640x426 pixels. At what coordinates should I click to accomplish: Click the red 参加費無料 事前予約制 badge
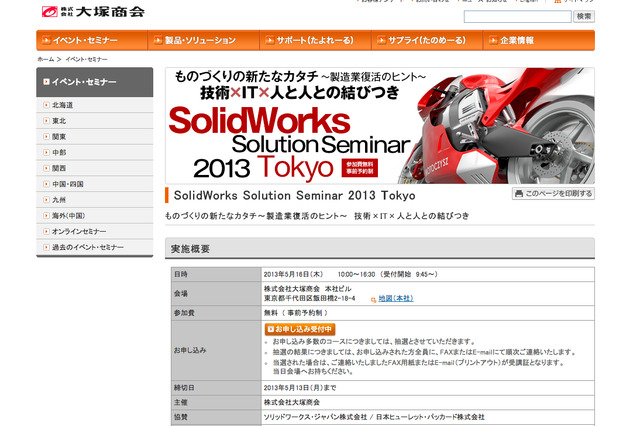point(360,168)
